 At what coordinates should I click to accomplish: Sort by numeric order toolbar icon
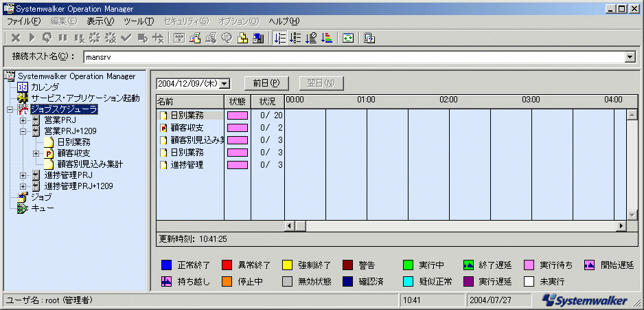279,38
